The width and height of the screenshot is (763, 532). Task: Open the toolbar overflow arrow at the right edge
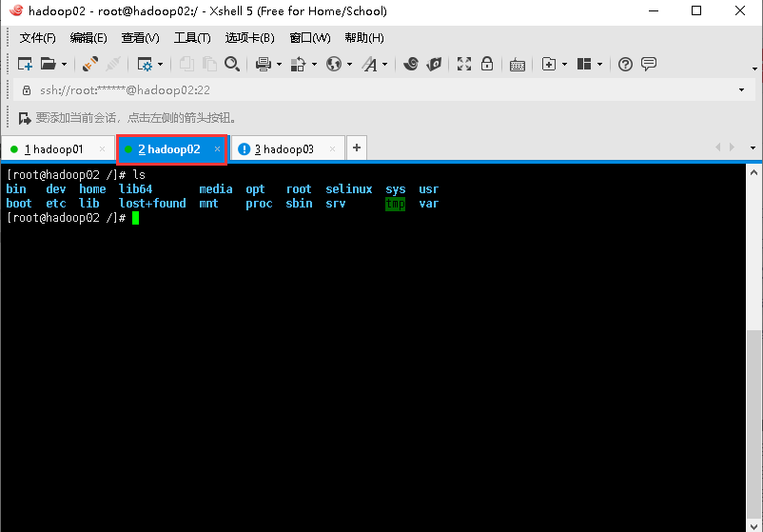tap(754, 69)
